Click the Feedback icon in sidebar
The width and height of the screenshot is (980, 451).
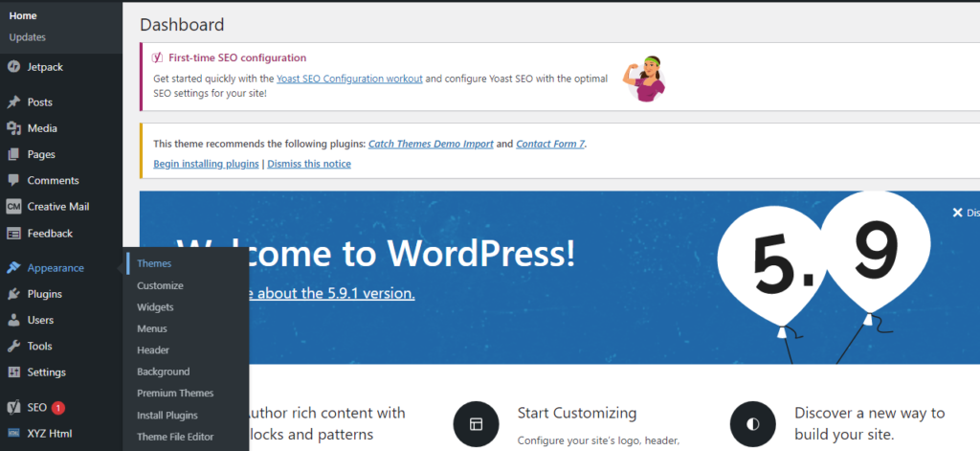click(13, 234)
